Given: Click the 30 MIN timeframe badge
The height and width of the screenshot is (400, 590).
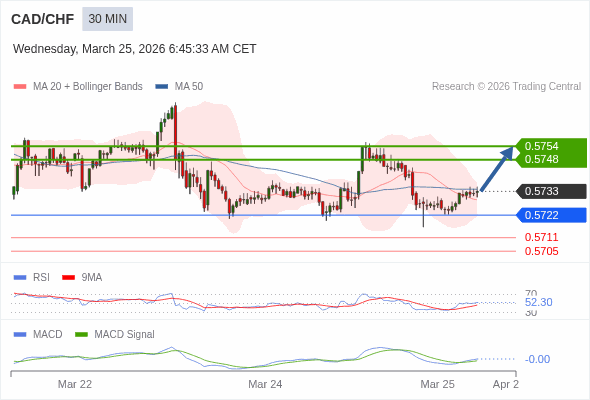Looking at the screenshot, I should point(108,19).
